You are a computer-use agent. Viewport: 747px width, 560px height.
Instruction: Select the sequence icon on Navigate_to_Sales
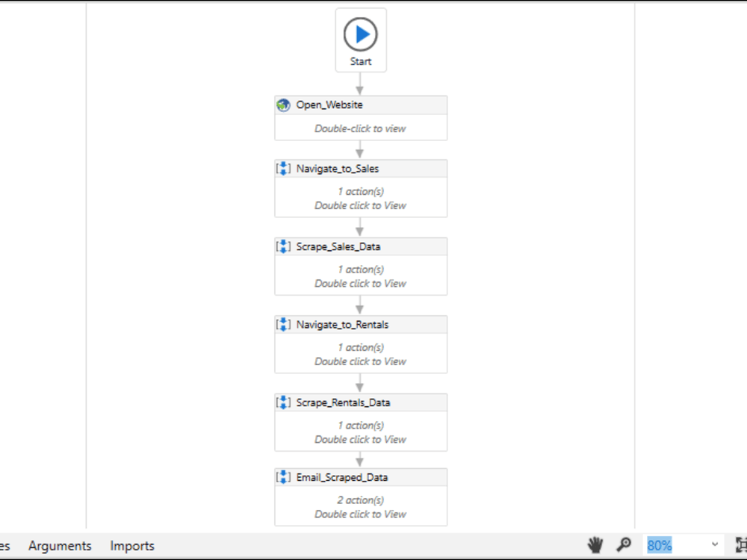[x=283, y=168]
